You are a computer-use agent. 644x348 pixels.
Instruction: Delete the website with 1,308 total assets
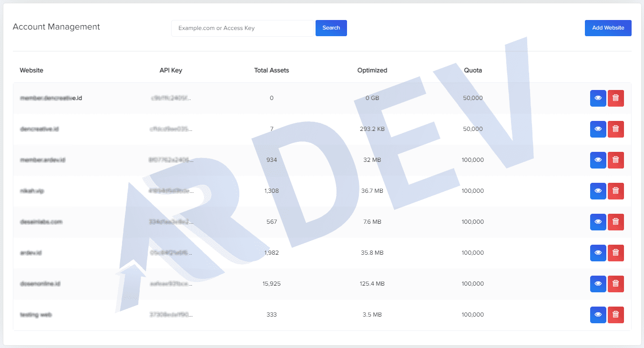[615, 191]
